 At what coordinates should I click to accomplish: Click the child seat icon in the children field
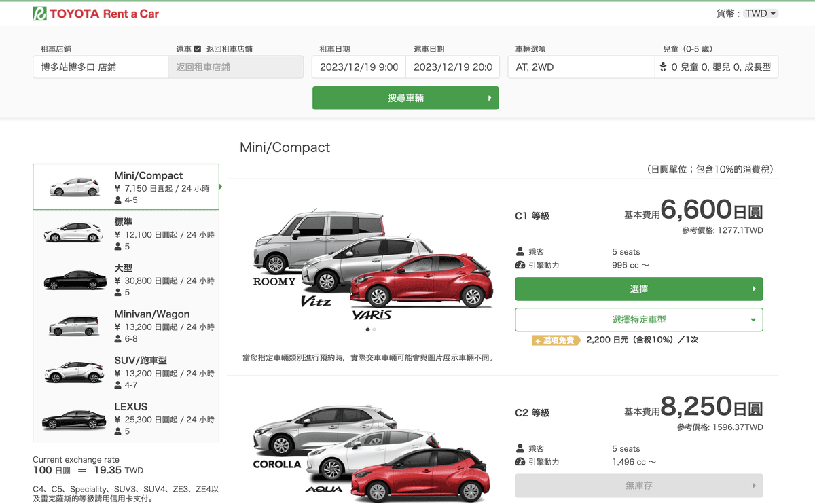coord(663,67)
